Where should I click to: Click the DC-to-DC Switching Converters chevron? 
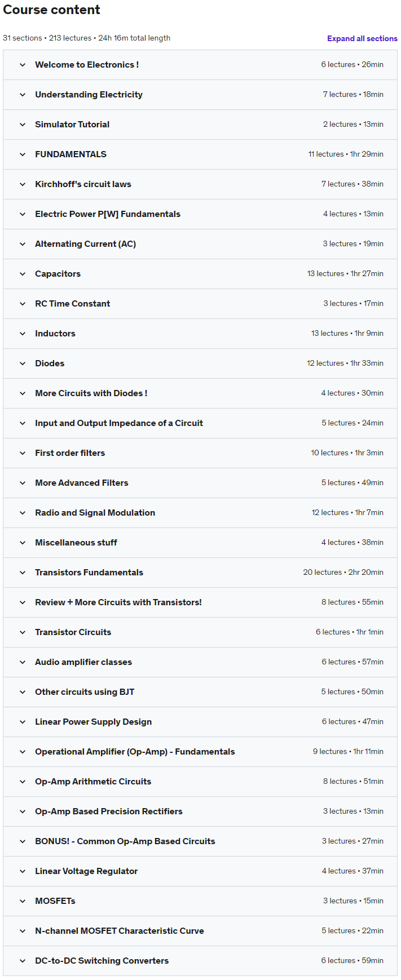click(23, 961)
